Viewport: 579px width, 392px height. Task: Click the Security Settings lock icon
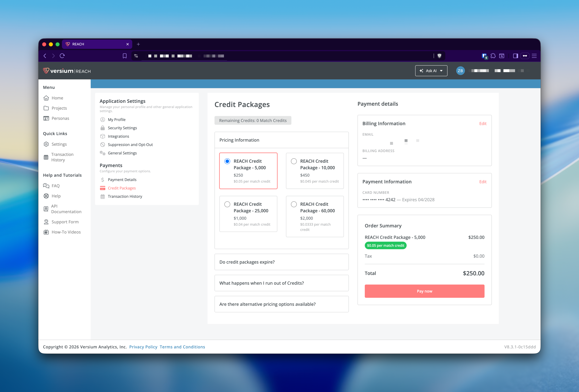[x=102, y=128]
